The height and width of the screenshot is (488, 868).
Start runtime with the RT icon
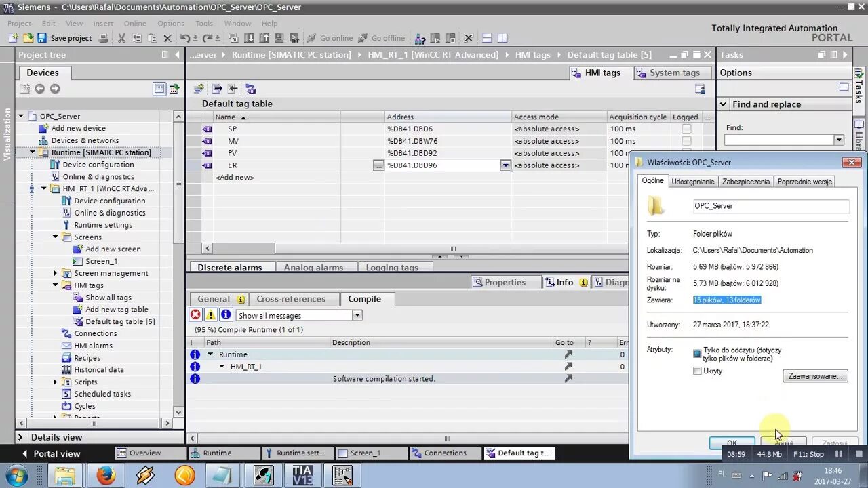pos(293,38)
